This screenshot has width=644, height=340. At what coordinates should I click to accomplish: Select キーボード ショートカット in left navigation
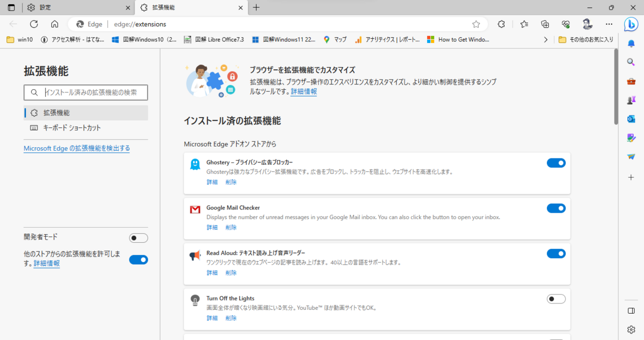click(86, 128)
